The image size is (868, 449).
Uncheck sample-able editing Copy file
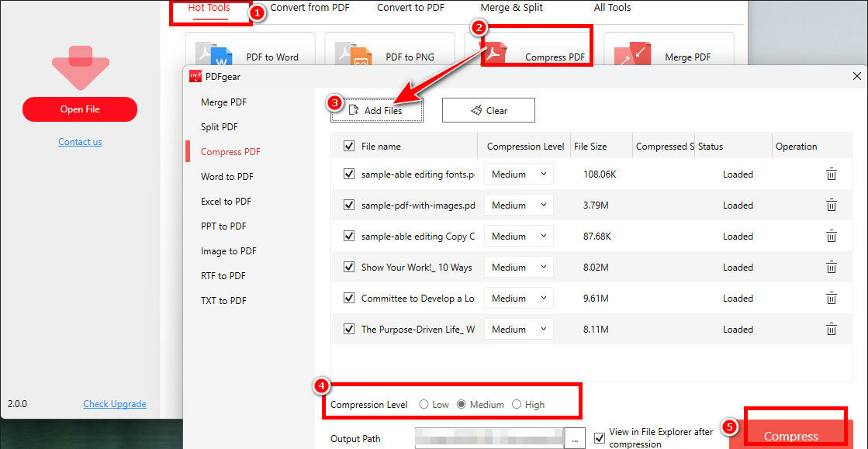coord(349,236)
